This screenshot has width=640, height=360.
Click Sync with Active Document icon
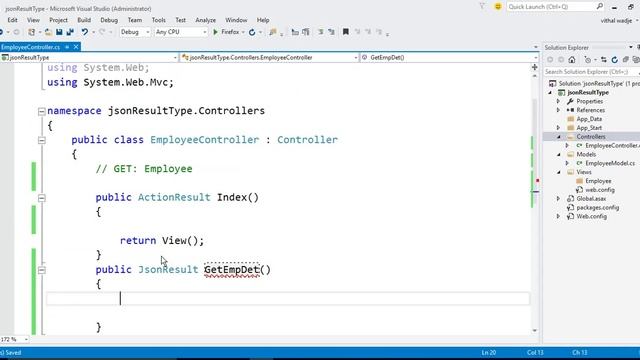[604, 60]
